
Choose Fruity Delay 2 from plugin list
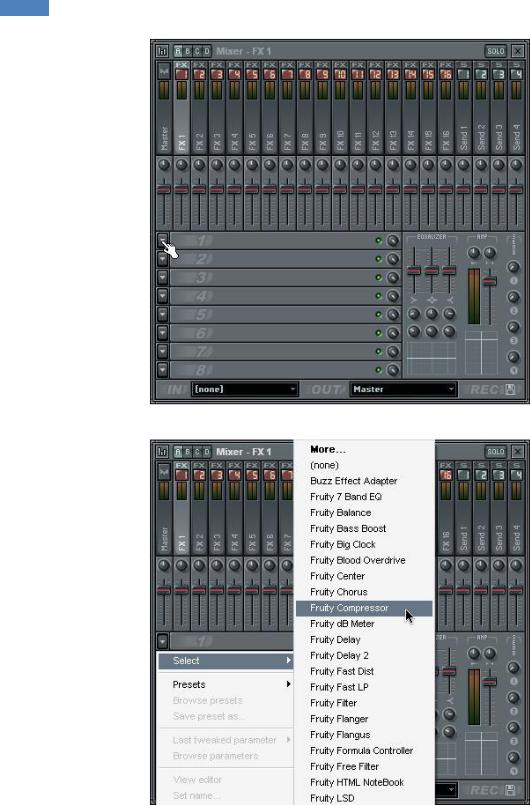pos(364,656)
